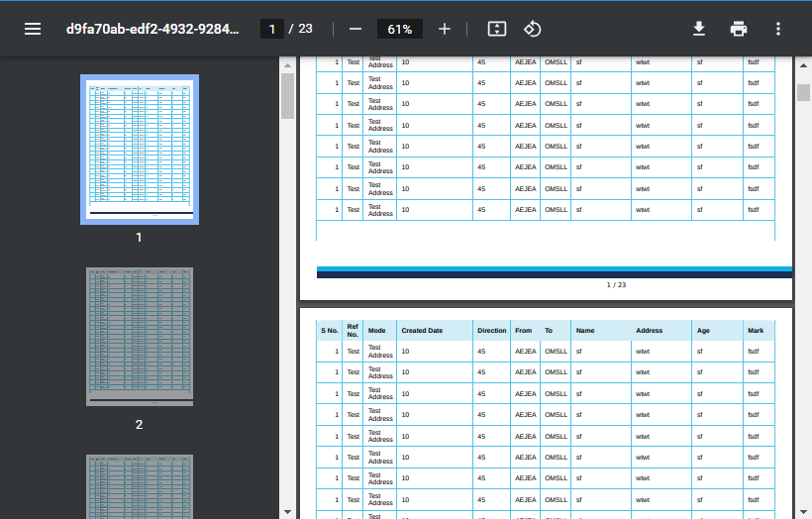Select page 2 thumbnail
The height and width of the screenshot is (519, 812).
tap(140, 337)
